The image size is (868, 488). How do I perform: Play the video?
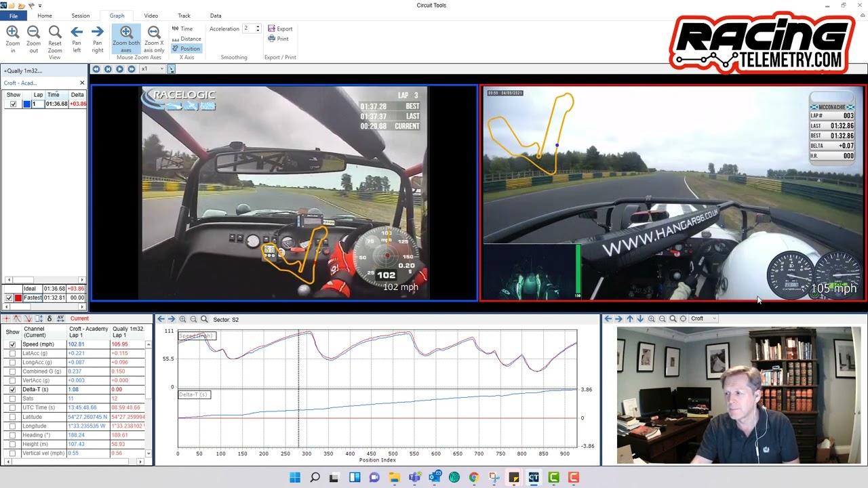119,69
